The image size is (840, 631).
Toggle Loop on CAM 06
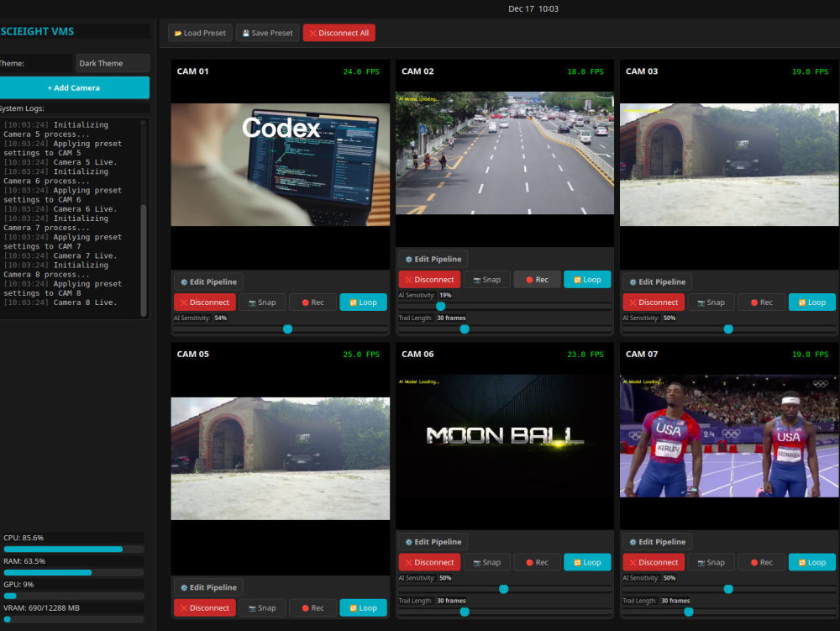588,562
